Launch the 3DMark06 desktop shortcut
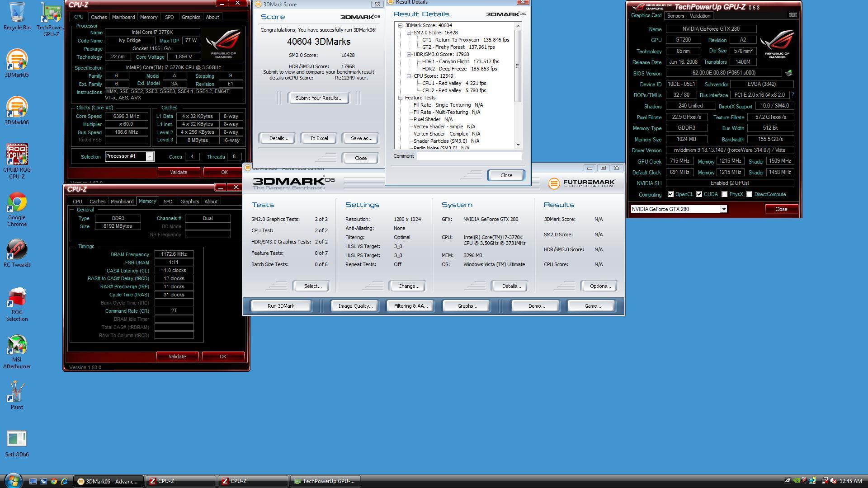868x488 pixels. pos(17,111)
